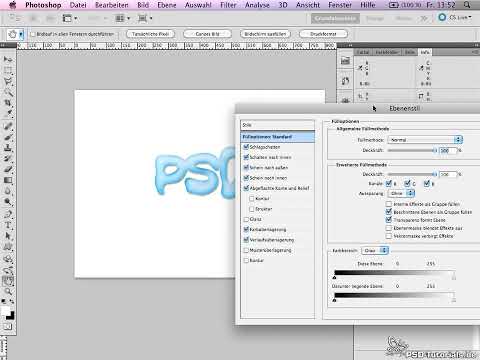The width and height of the screenshot is (480, 360).
Task: Enable the Glanz layer style
Action: [x=246, y=219]
